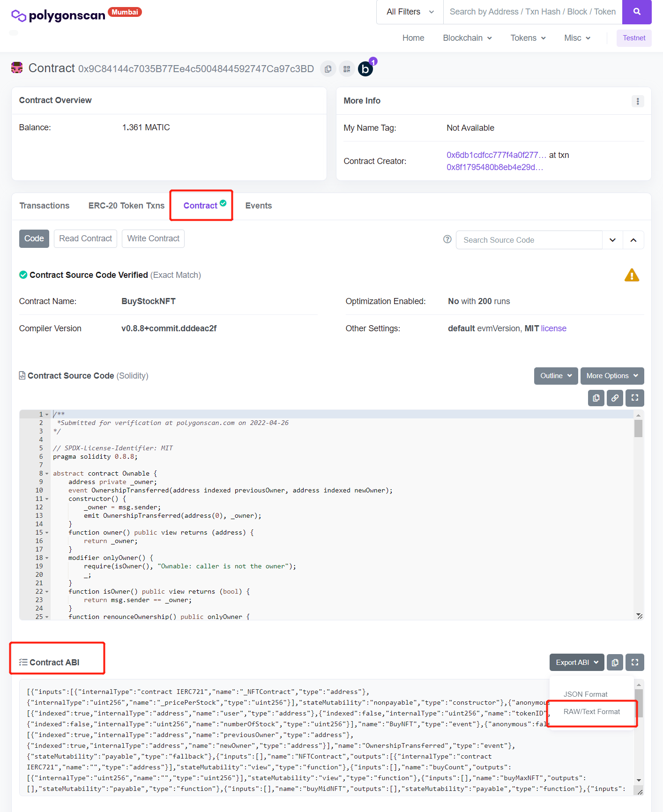
Task: Collapse code fold at line 15
Action: coord(47,533)
